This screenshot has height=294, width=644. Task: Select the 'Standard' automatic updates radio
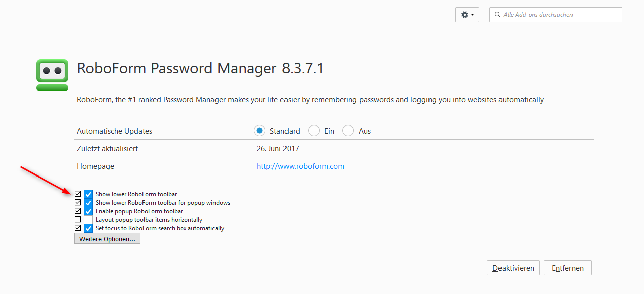[259, 131]
